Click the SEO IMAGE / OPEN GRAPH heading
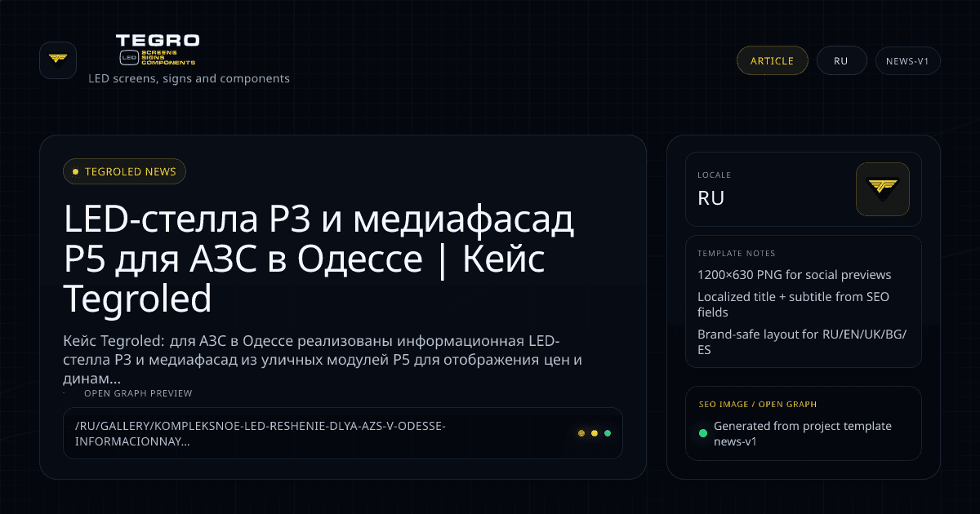This screenshot has width=980, height=514. (x=758, y=404)
